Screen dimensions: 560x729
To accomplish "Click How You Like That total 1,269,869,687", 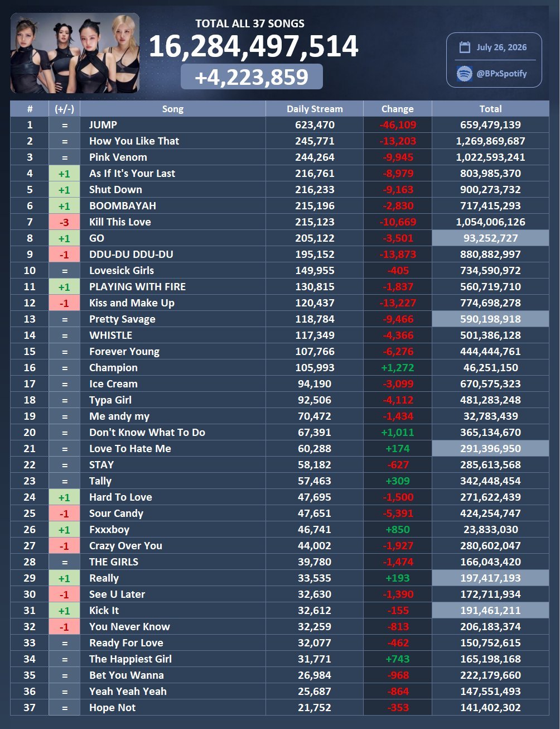I will pos(491,141).
